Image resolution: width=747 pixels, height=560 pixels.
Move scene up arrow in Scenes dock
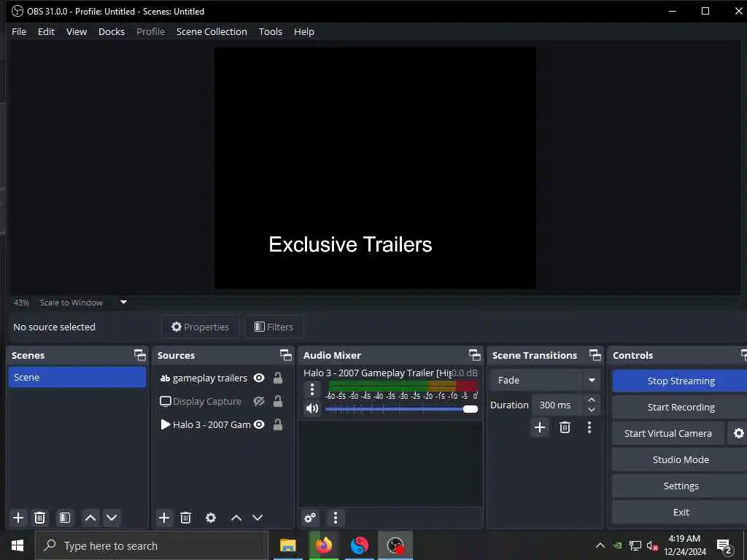(90, 518)
